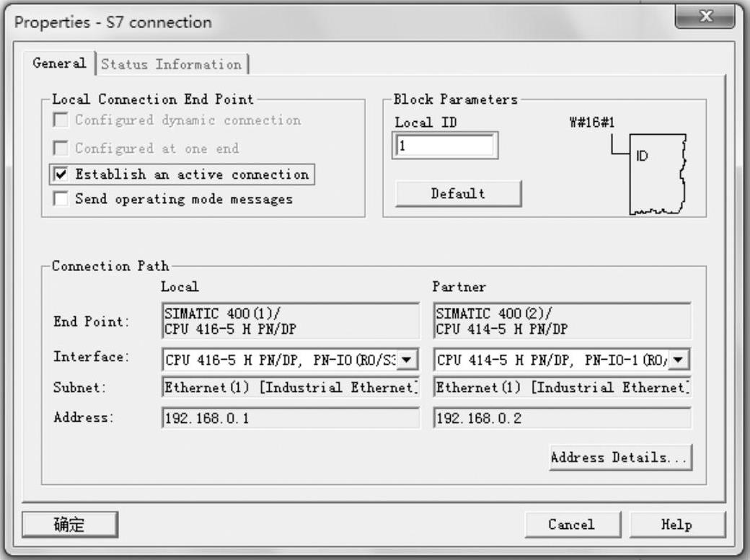750x560 pixels.
Task: Open the Partner interface dropdown
Action: click(x=679, y=359)
